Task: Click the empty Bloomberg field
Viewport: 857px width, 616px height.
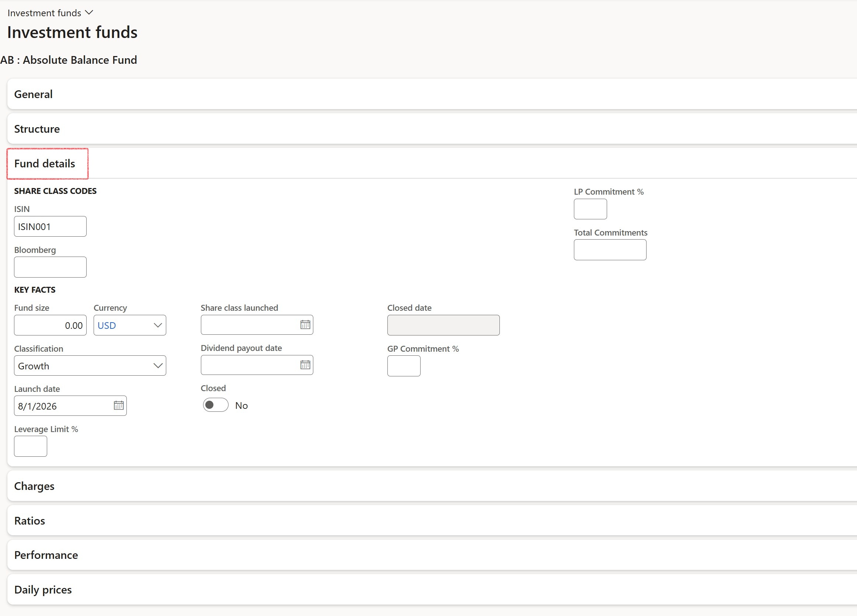Action: pos(50,267)
